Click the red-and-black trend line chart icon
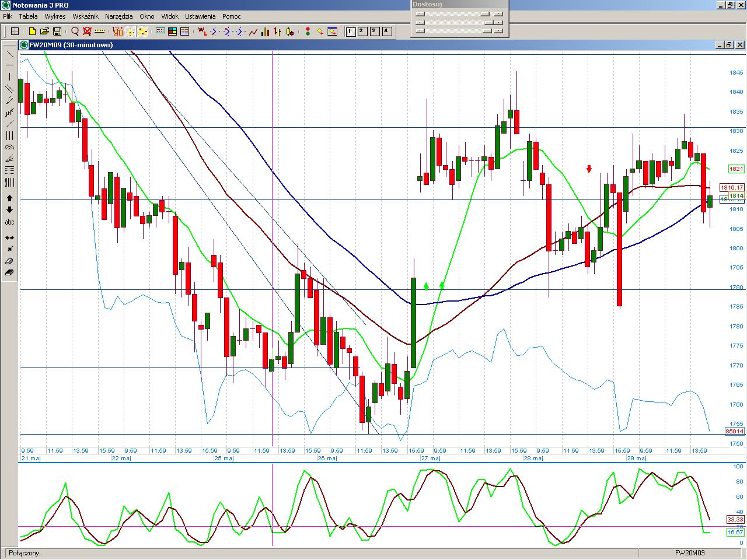Screen dimensions: 747x560 [253, 32]
